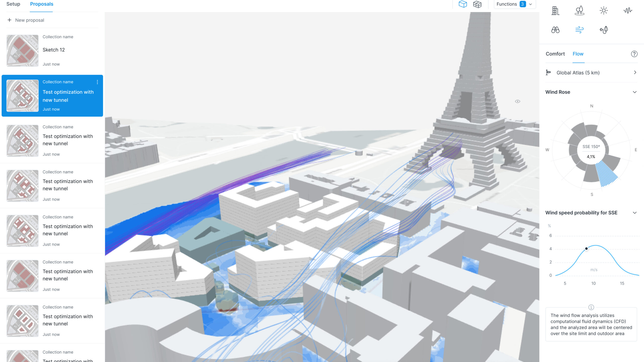Click the 'm/s' axis label on chart
Image resolution: width=644 pixels, height=362 pixels.
coord(594,270)
